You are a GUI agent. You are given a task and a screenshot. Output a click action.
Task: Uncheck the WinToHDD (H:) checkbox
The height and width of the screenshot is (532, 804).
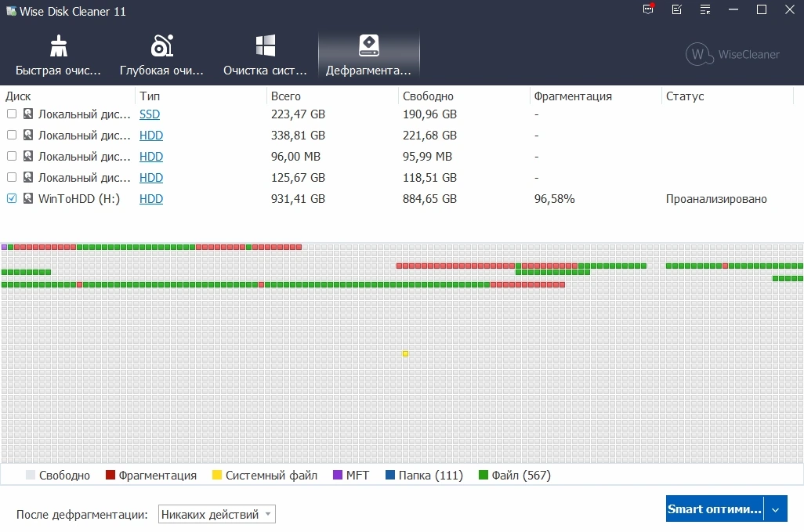(x=12, y=198)
